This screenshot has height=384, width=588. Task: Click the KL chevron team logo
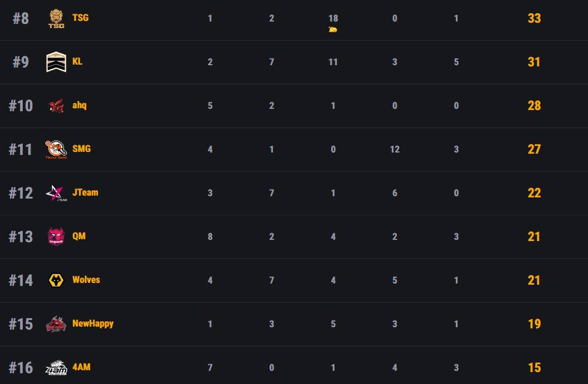click(x=56, y=62)
